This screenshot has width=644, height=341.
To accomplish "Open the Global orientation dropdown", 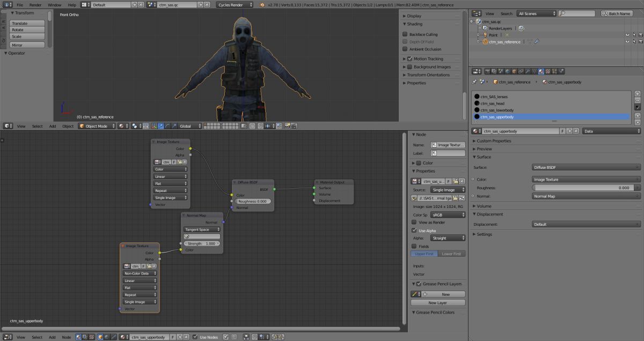I will (190, 126).
